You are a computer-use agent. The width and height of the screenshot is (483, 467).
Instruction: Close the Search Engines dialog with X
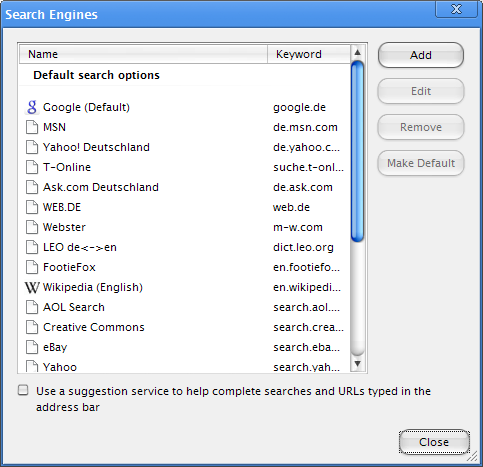[x=456, y=9]
